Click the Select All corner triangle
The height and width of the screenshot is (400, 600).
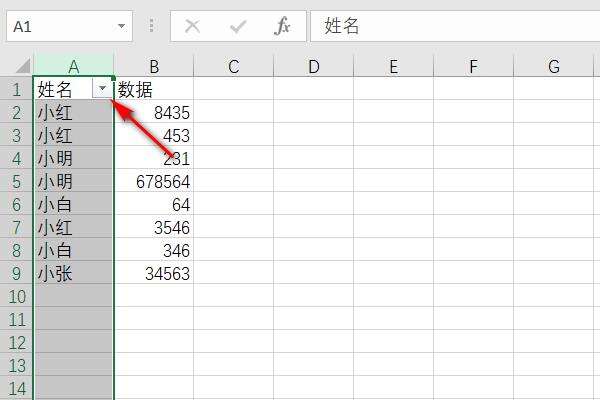[23, 65]
